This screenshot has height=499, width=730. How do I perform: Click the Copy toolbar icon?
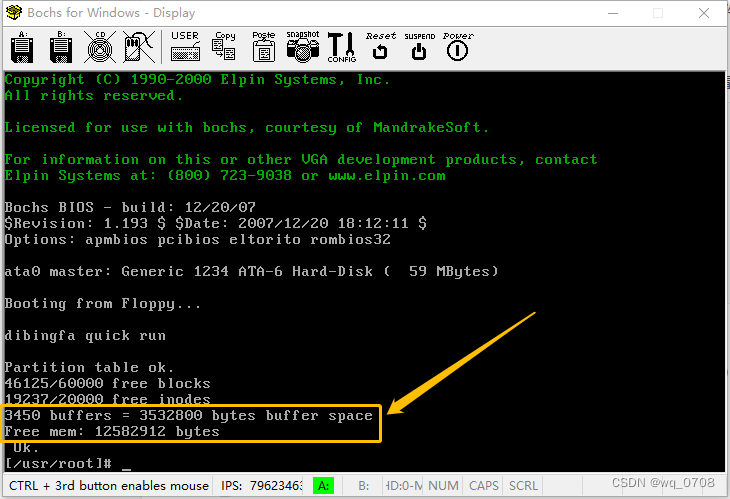point(224,47)
